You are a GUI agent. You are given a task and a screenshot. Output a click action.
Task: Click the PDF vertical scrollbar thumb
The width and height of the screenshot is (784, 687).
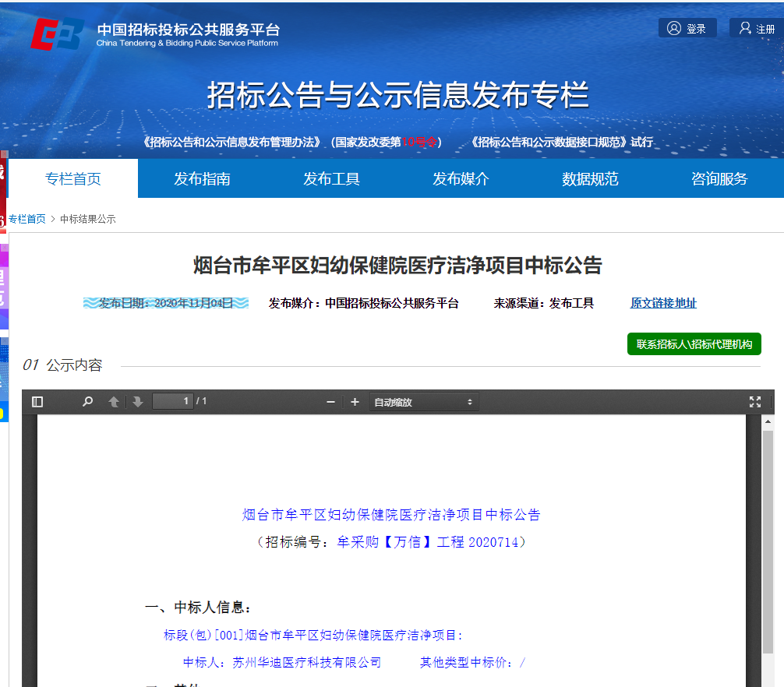pos(768,541)
